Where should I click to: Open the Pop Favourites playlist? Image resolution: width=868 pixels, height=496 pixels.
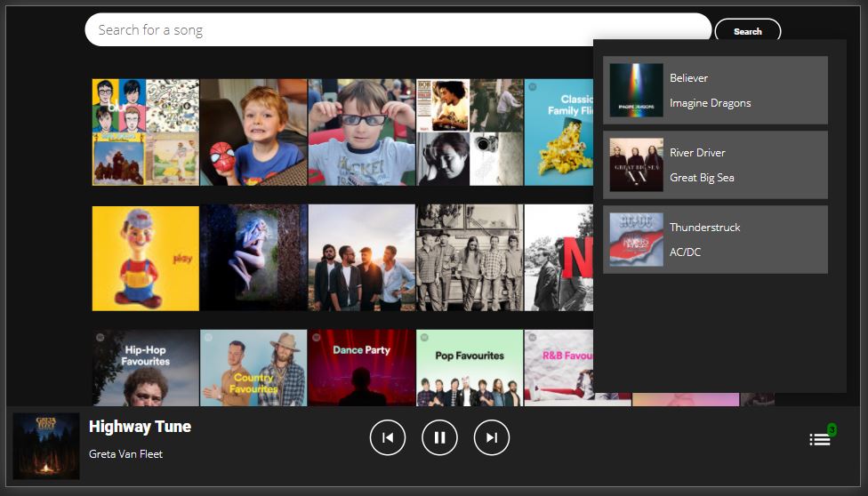(x=470, y=368)
